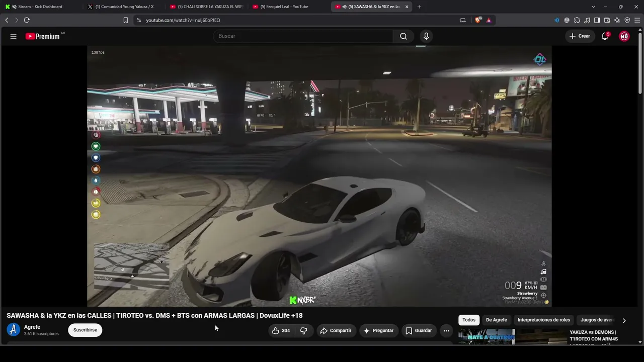Open YAKUZA vs DEMONS video title

coord(594,338)
